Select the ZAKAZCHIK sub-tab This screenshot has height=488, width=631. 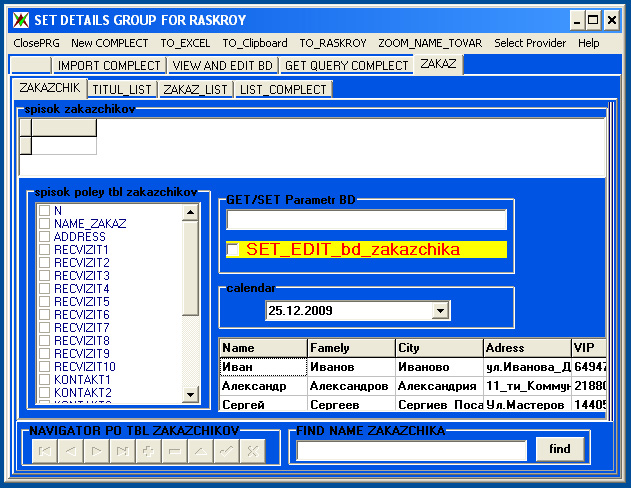(50, 88)
